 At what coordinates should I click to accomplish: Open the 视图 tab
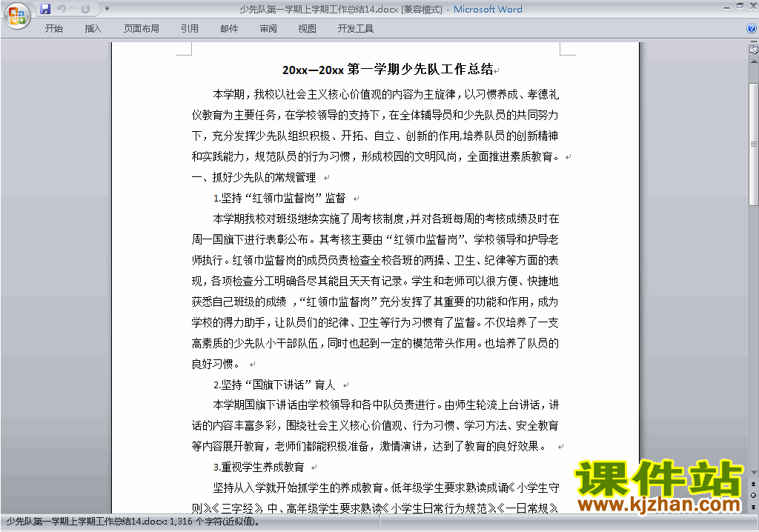(x=307, y=29)
